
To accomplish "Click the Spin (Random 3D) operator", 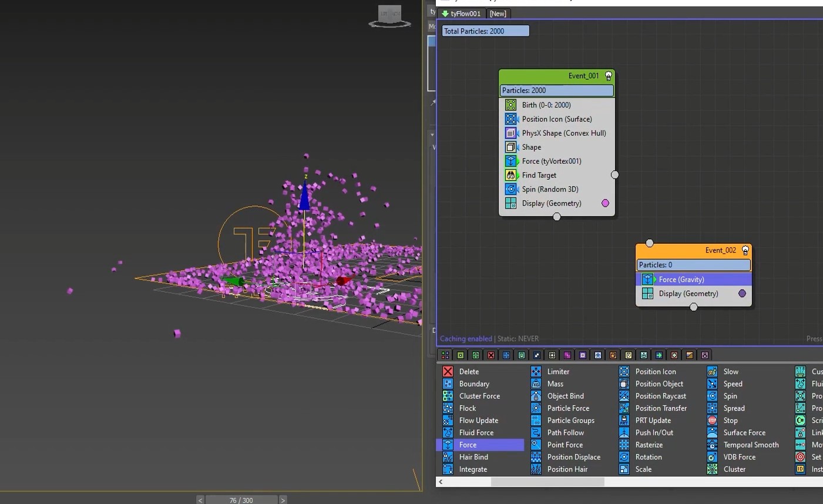I will coord(550,189).
